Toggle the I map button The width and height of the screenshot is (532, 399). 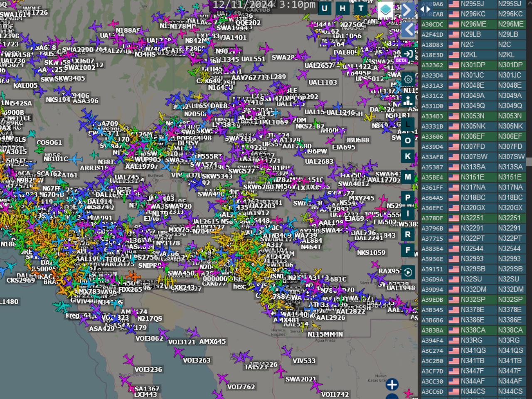coord(408,214)
